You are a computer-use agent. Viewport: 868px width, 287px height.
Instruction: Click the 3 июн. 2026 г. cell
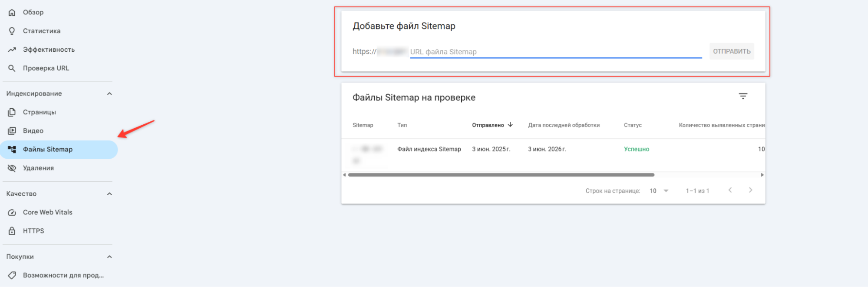tap(547, 149)
